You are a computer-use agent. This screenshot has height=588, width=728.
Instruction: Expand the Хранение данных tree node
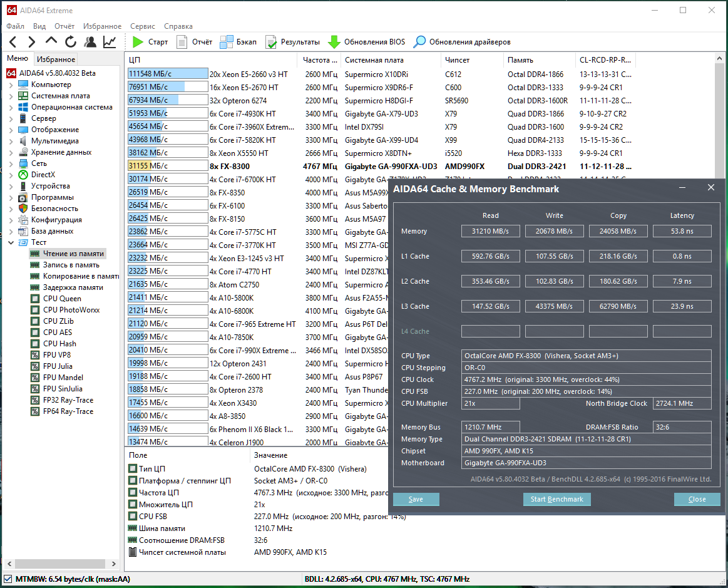pyautogui.click(x=11, y=152)
